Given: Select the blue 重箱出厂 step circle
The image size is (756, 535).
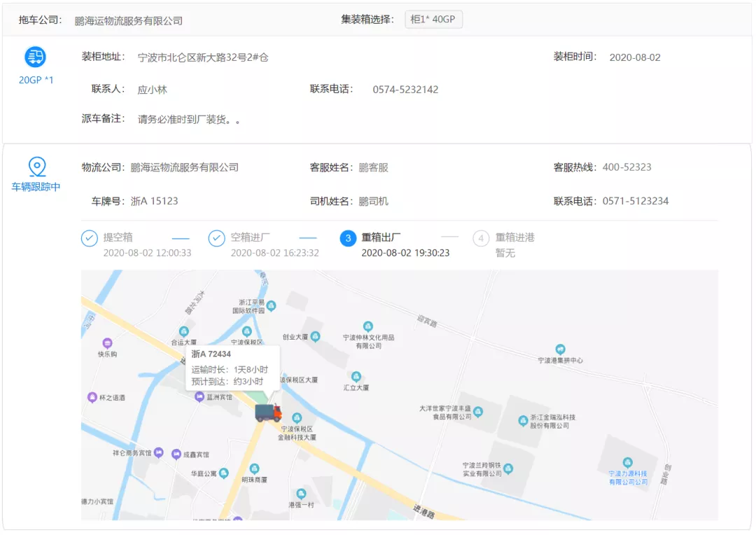Looking at the screenshot, I should pos(348,238).
